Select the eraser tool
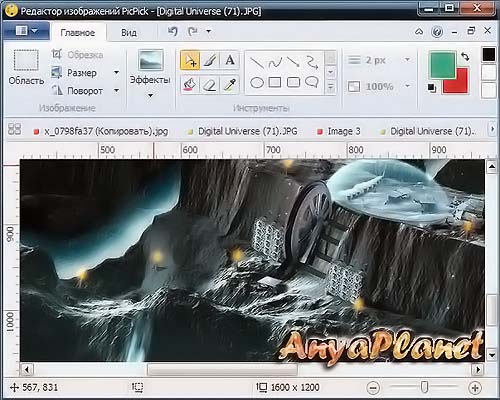Screen dimensions: 500x400 click(x=210, y=84)
